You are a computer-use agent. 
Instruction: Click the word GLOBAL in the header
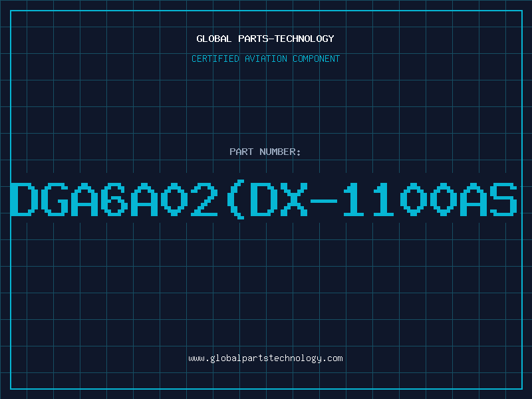point(213,39)
